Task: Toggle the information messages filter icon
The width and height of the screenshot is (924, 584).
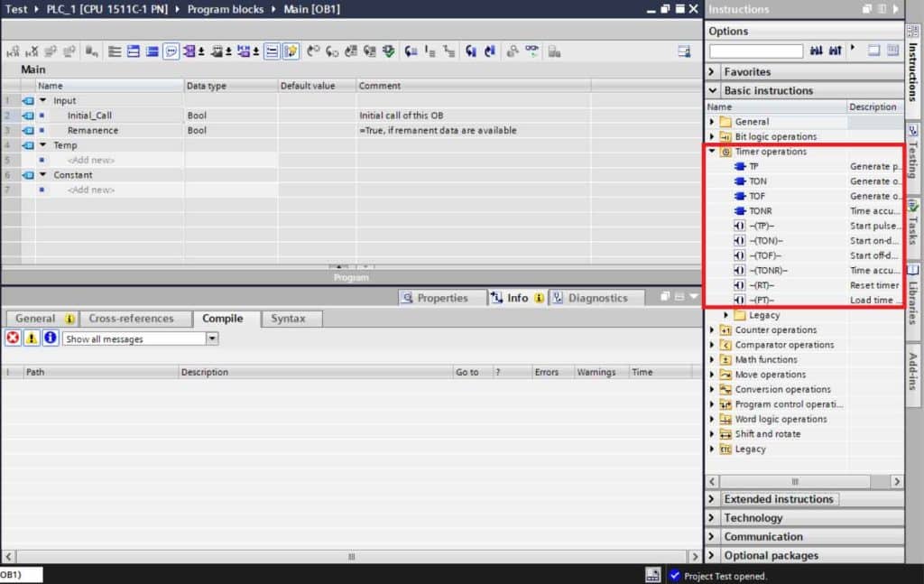Action: click(x=50, y=338)
